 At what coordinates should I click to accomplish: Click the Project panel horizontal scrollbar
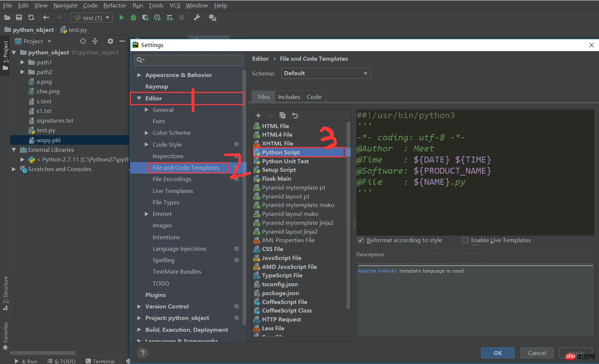pyautogui.click(x=43, y=353)
